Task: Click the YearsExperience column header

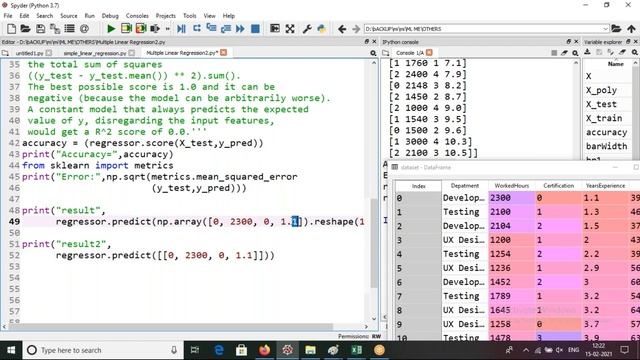Action: [605, 186]
